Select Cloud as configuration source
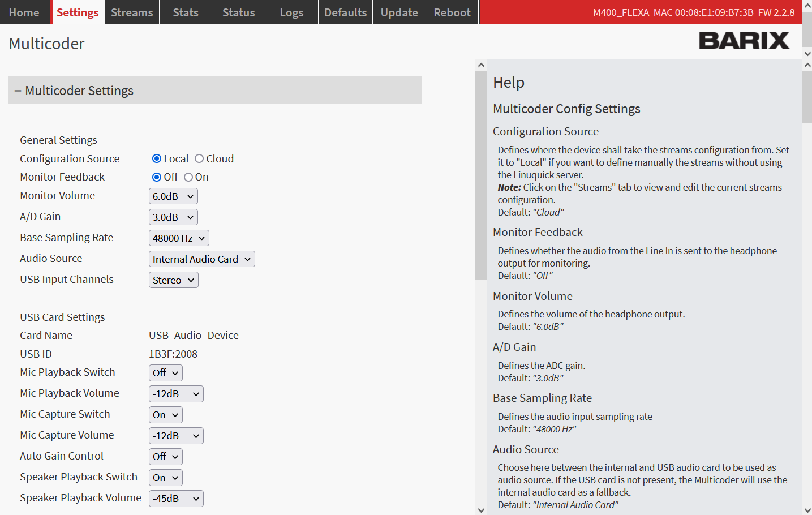The image size is (812, 515). [x=199, y=159]
